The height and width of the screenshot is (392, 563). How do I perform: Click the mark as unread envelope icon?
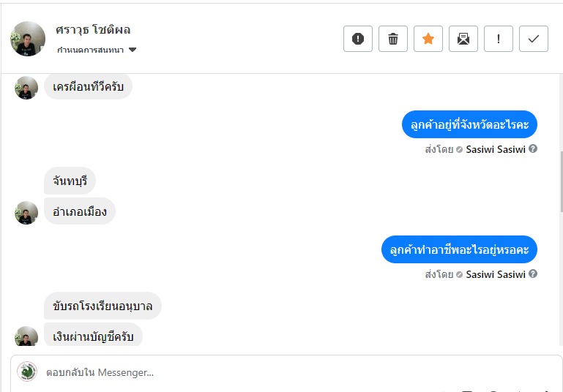pos(463,39)
